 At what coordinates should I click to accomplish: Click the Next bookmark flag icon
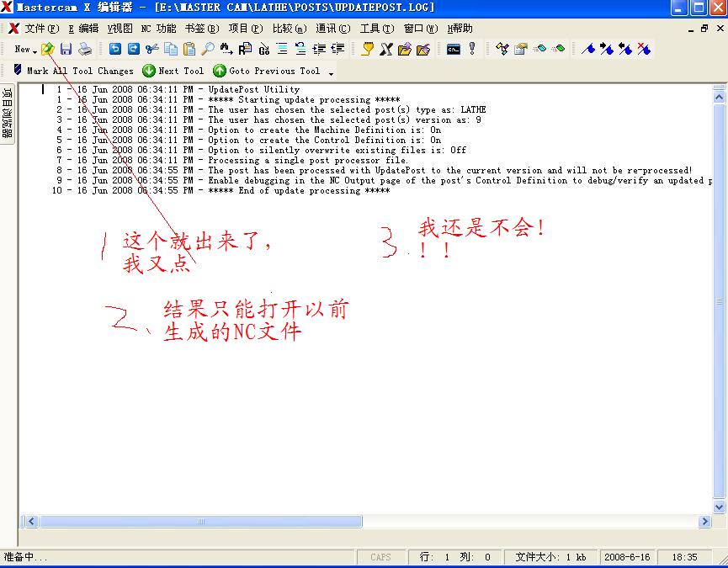point(607,49)
